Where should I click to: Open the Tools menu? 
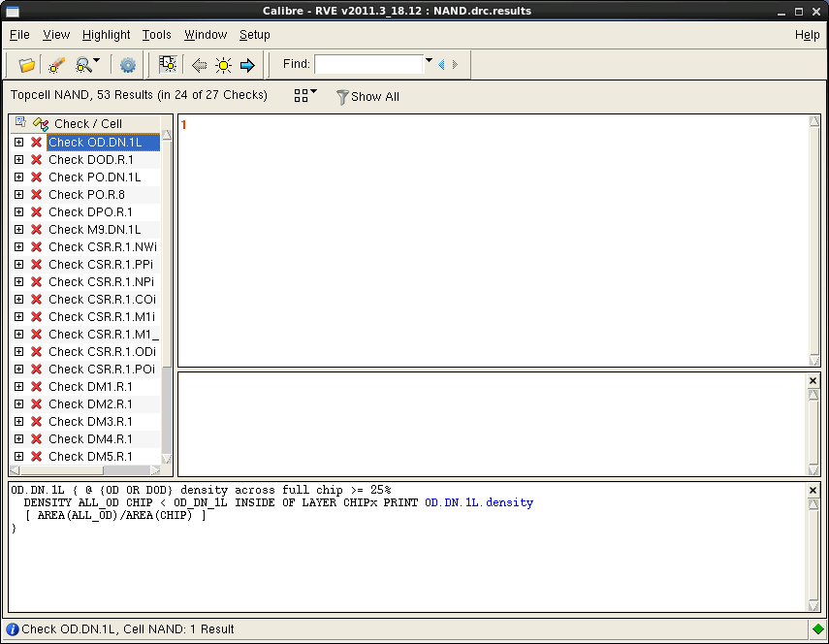point(156,35)
